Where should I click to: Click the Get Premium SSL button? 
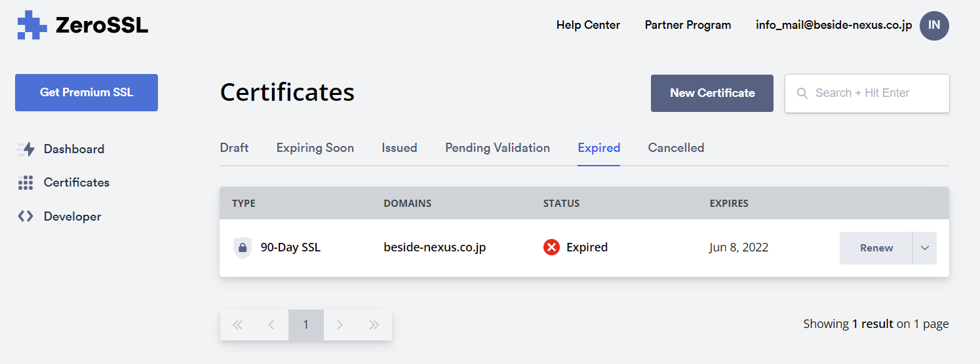[87, 93]
